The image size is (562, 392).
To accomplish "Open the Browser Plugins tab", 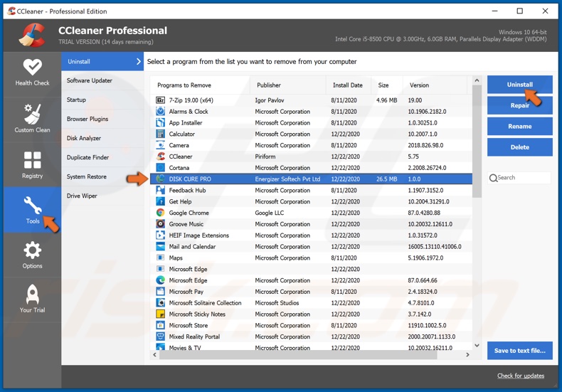I will click(x=102, y=119).
